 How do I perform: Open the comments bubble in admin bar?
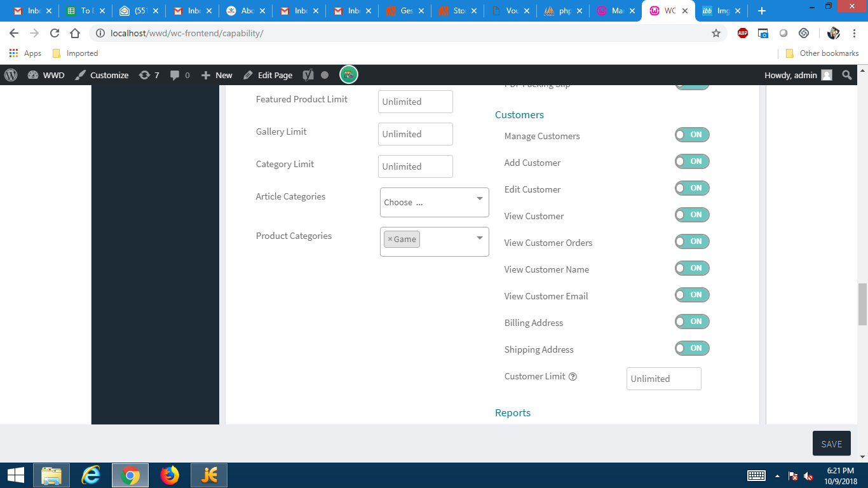click(x=180, y=75)
